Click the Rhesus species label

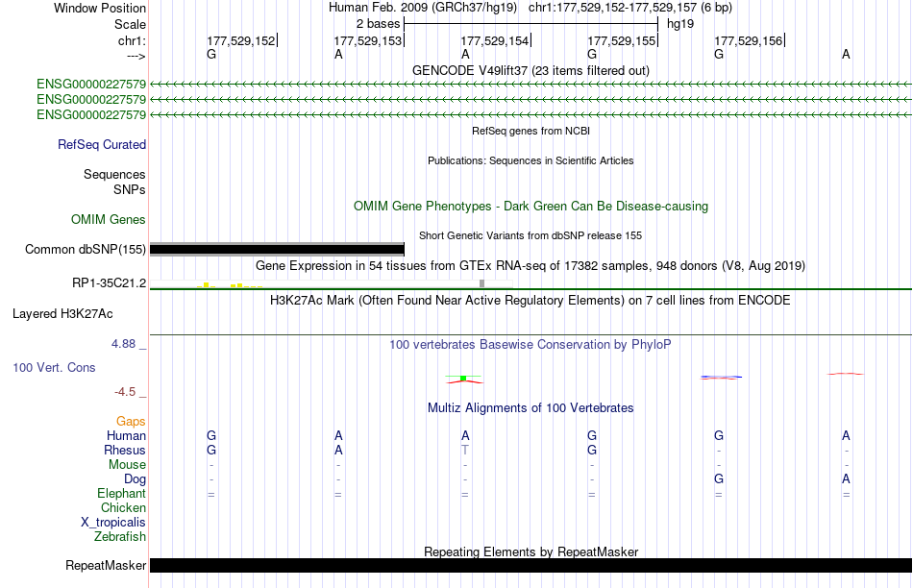click(125, 450)
